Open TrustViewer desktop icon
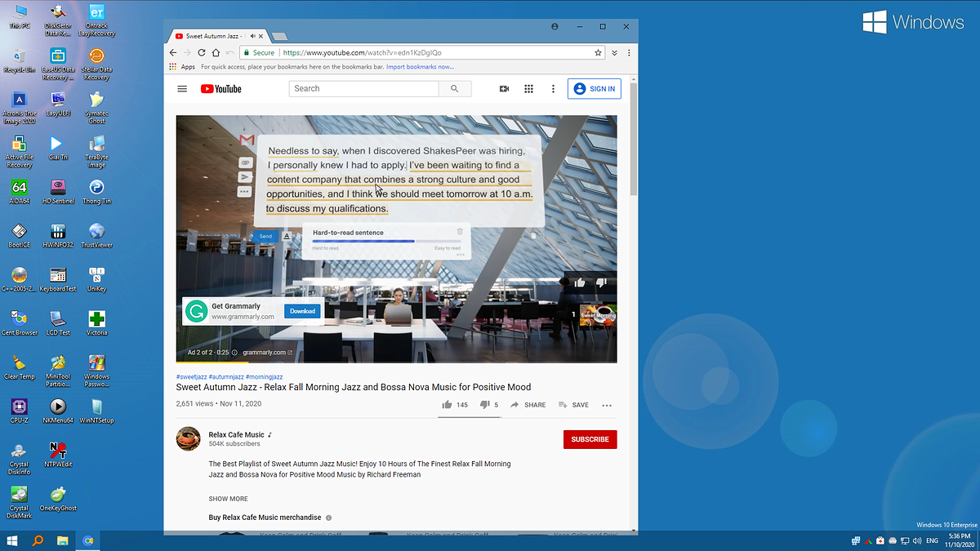The image size is (980, 551). [x=97, y=235]
